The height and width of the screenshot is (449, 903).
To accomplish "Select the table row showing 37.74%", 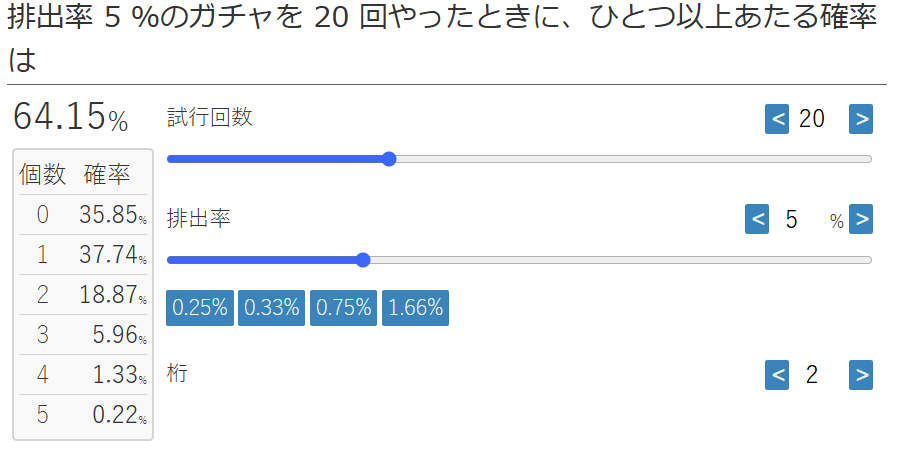I will point(83,254).
